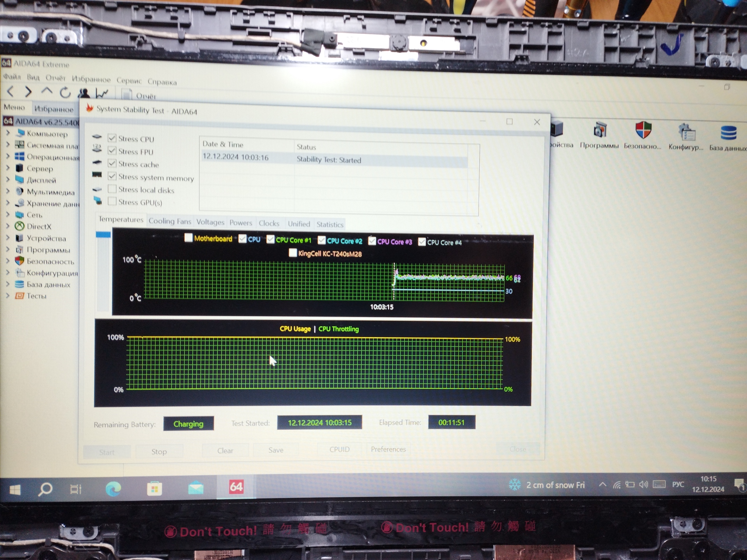Open the Безопасность shield icon in main pane
747x560 pixels.
[643, 136]
